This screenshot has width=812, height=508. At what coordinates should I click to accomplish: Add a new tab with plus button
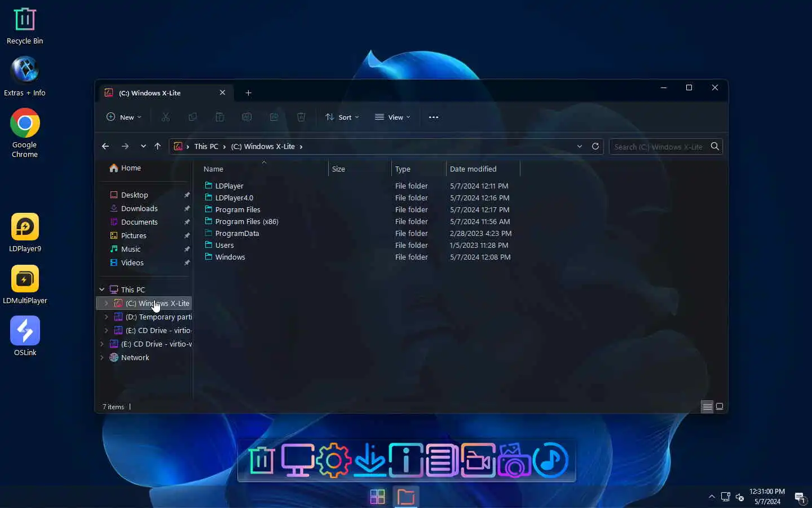248,93
